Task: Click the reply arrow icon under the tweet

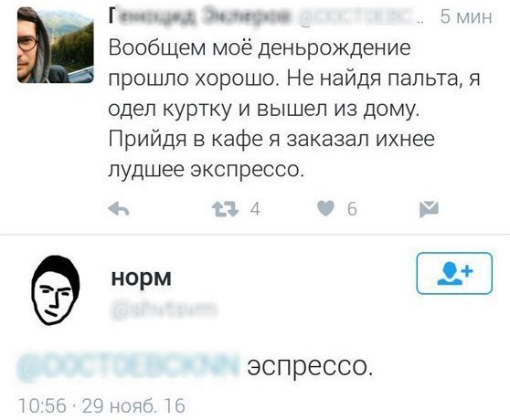Action: pyautogui.click(x=119, y=209)
